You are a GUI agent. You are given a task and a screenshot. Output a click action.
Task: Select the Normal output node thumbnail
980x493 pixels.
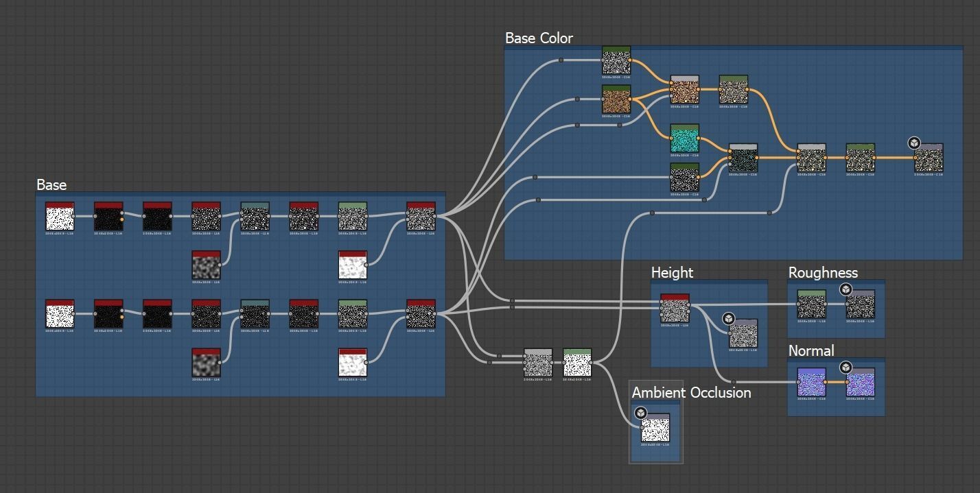pos(861,382)
